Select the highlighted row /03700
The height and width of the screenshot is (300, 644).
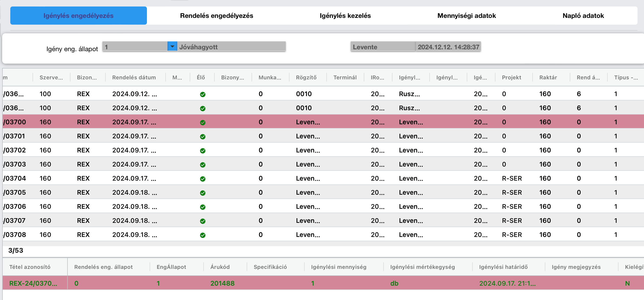coord(323,122)
